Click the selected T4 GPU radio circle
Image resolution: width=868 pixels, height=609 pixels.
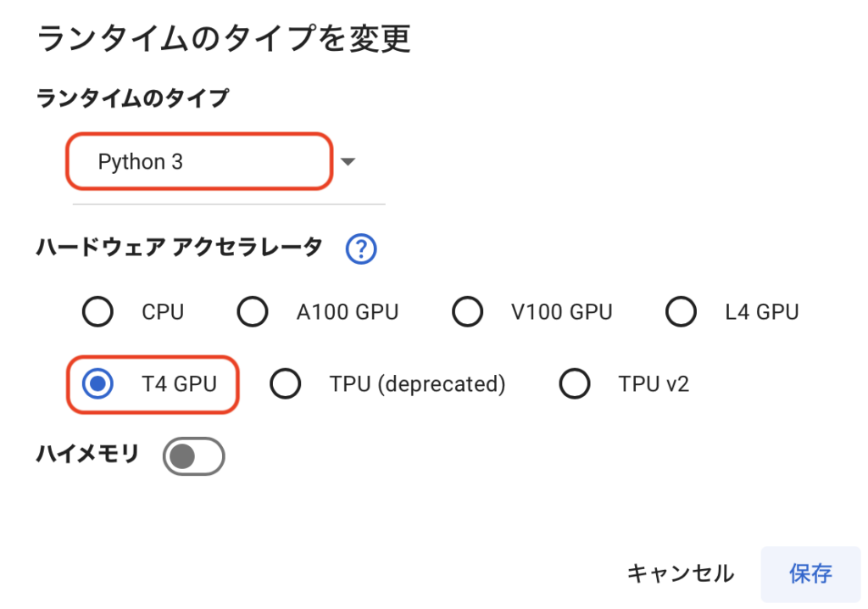(x=98, y=383)
